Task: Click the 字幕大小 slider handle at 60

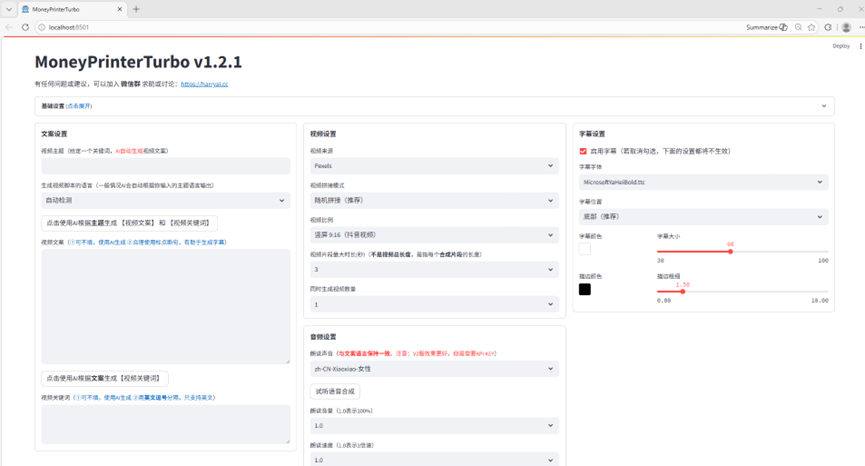Action: click(730, 251)
